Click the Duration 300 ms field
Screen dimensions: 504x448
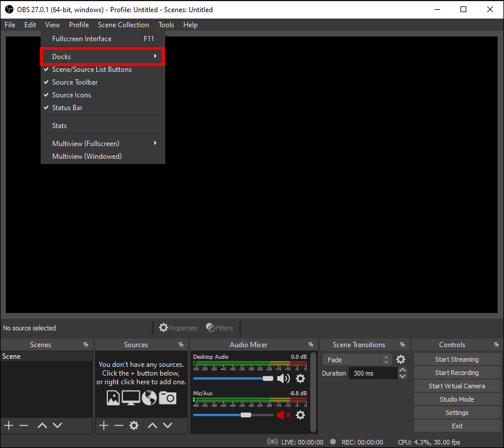point(374,373)
